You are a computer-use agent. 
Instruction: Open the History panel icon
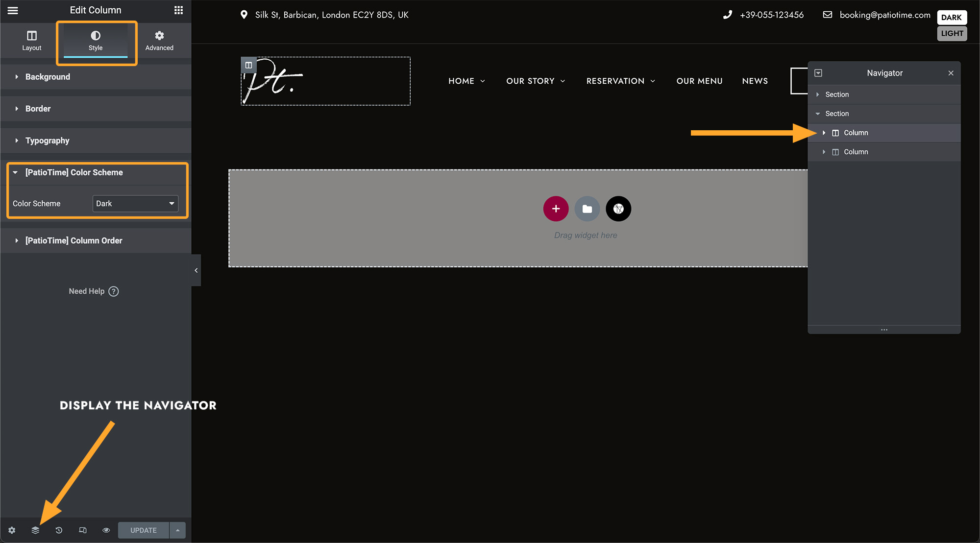tap(59, 530)
